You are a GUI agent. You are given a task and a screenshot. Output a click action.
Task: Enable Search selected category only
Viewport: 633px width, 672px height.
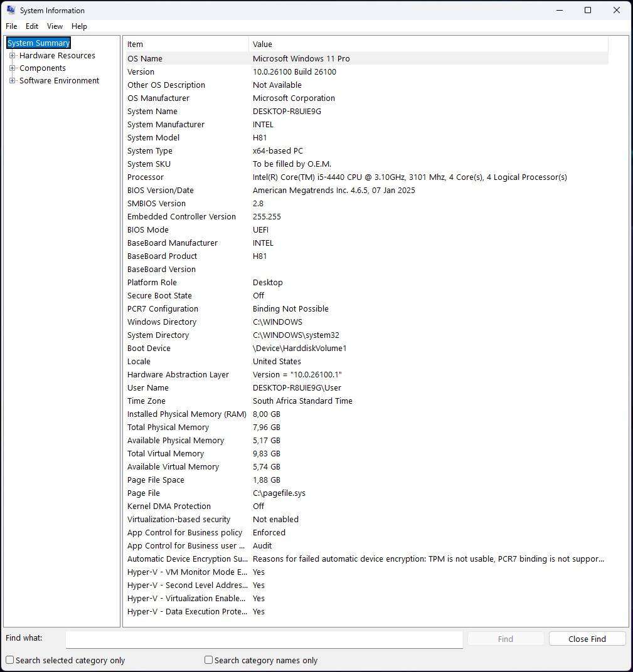click(9, 660)
